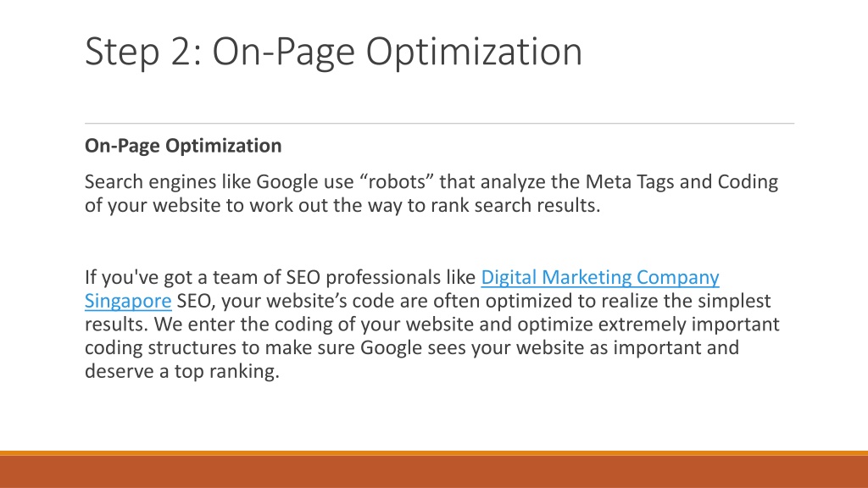This screenshot has width=868, height=488.
Task: Open the Digital Marketing Company link
Action: click(x=600, y=277)
